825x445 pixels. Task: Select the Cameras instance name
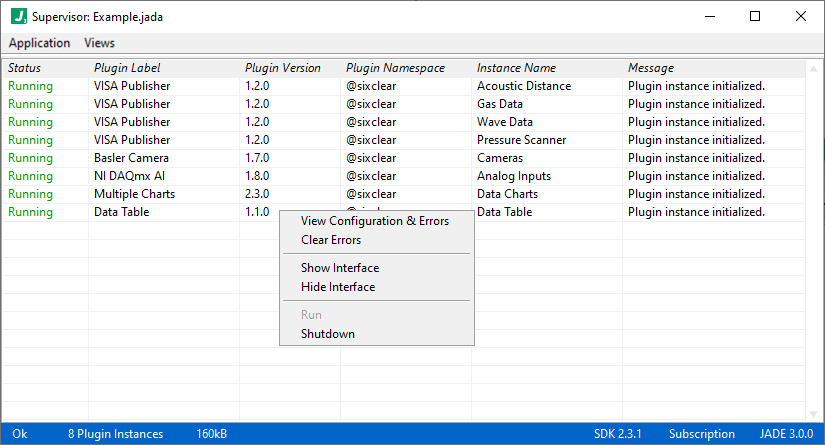[500, 158]
